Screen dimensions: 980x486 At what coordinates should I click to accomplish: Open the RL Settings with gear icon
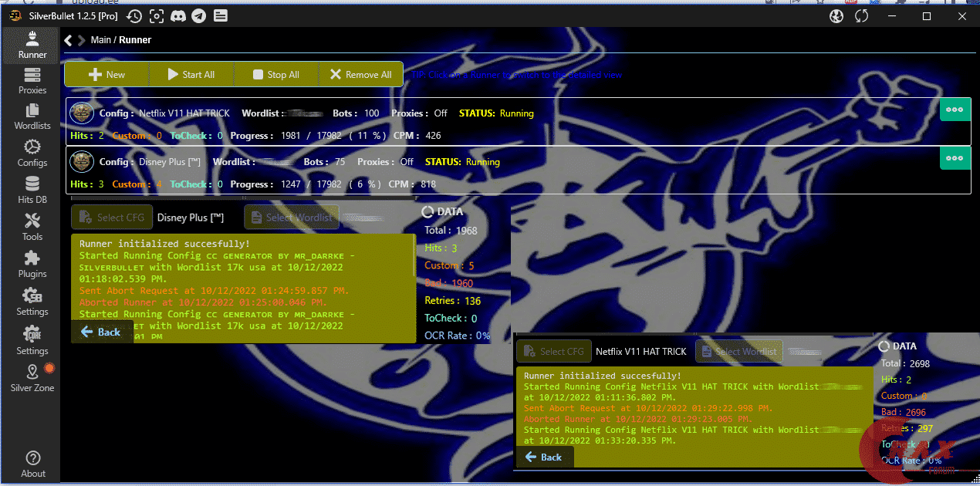(32, 302)
